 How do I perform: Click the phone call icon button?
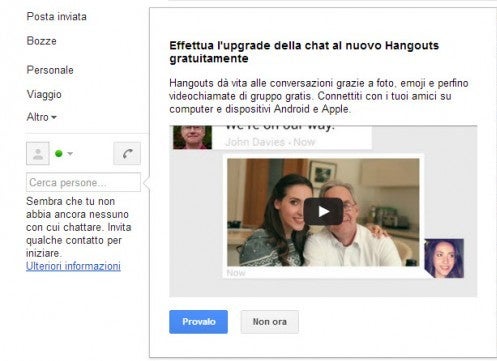pyautogui.click(x=127, y=153)
